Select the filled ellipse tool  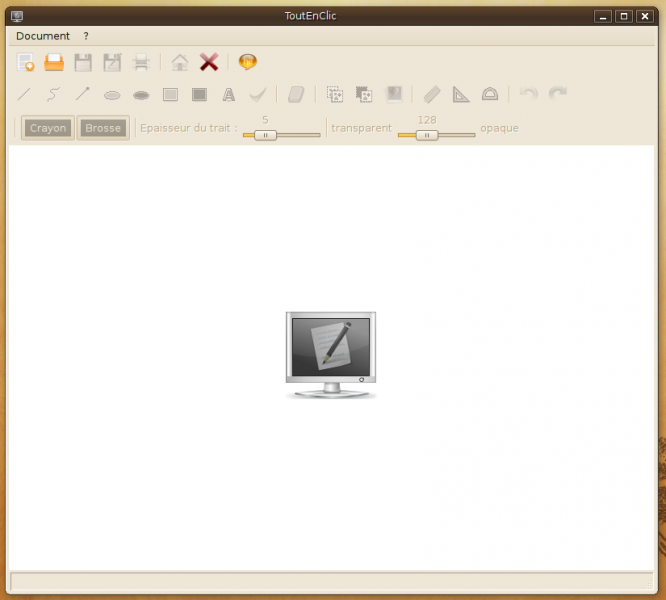coord(141,95)
